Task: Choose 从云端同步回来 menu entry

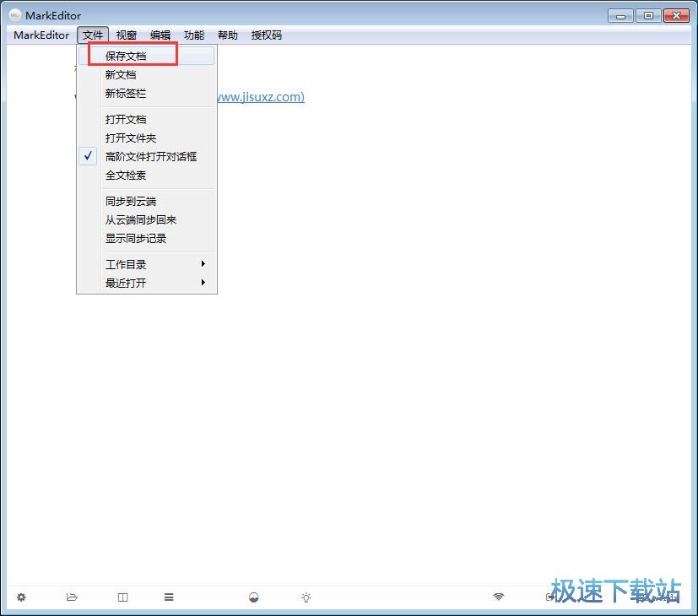Action: [147, 219]
